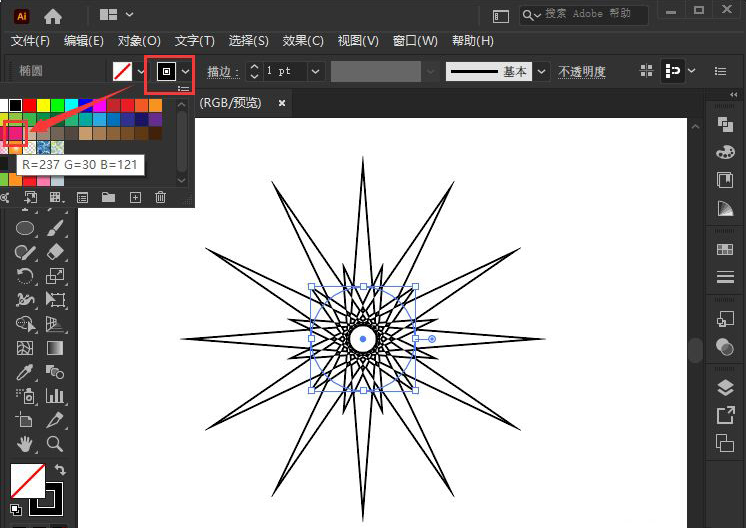Open 效果(C) menu
This screenshot has width=746, height=528.
click(x=303, y=41)
